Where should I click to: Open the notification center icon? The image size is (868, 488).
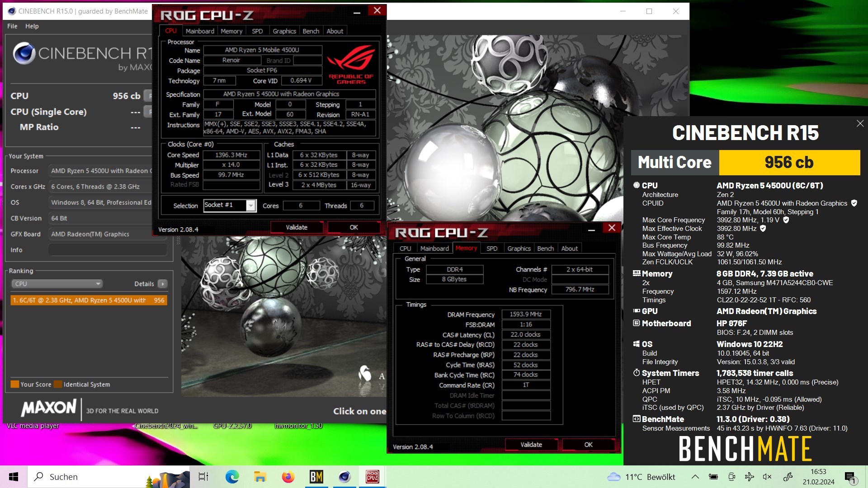pos(850,478)
